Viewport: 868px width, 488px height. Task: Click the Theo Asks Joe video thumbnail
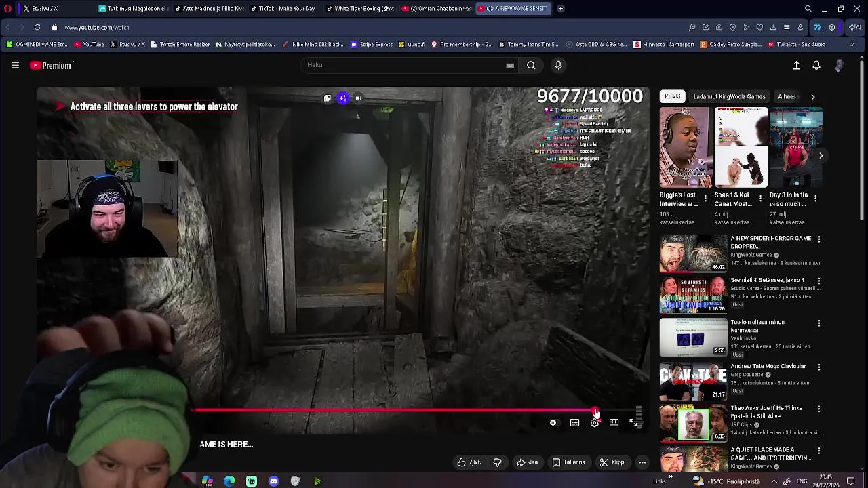[693, 423]
